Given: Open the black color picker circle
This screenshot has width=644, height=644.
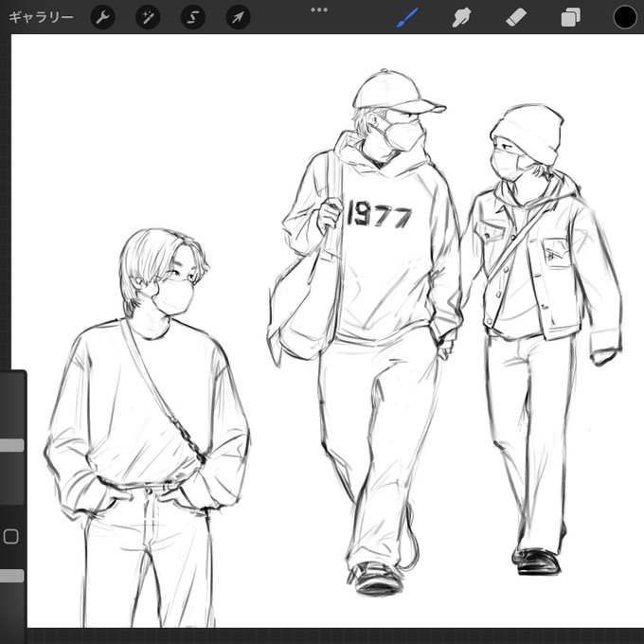Looking at the screenshot, I should click(x=625, y=18).
